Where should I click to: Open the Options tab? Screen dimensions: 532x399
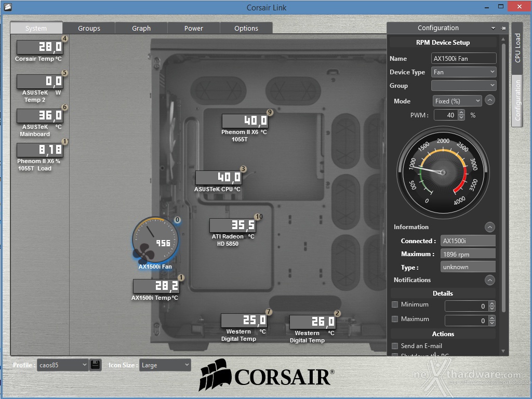tap(246, 28)
